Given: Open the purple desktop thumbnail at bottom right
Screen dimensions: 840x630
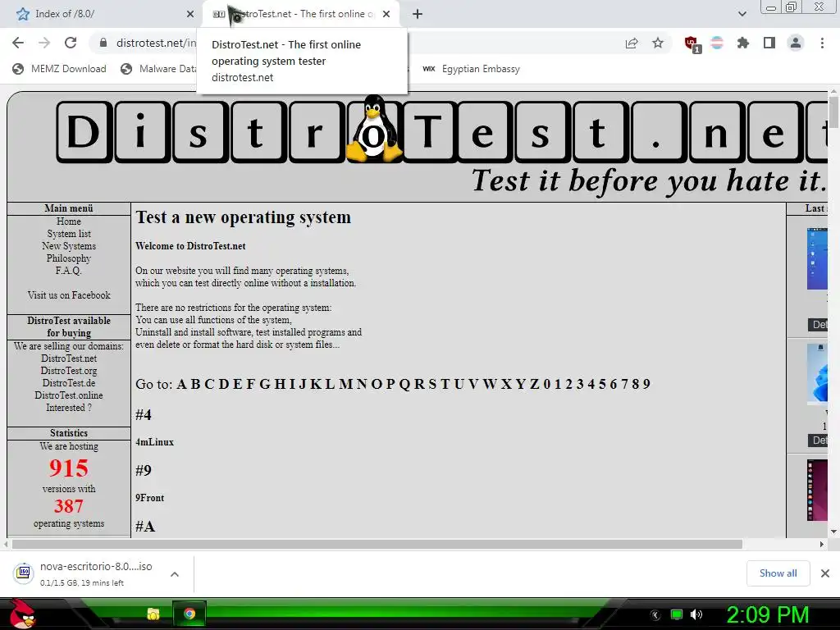Looking at the screenshot, I should [817, 490].
